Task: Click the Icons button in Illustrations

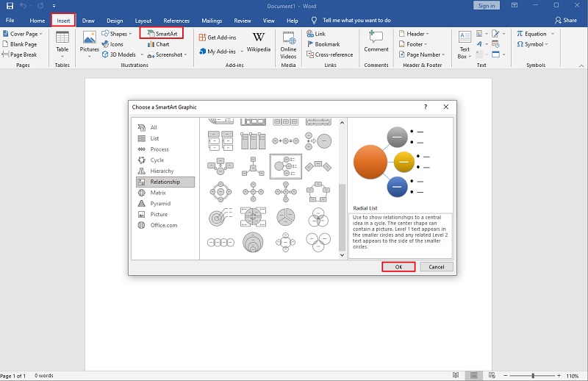Action: 112,44
